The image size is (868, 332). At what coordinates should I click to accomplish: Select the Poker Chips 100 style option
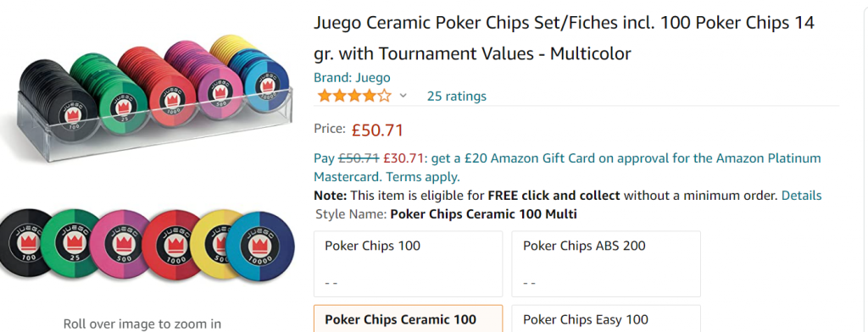408,264
